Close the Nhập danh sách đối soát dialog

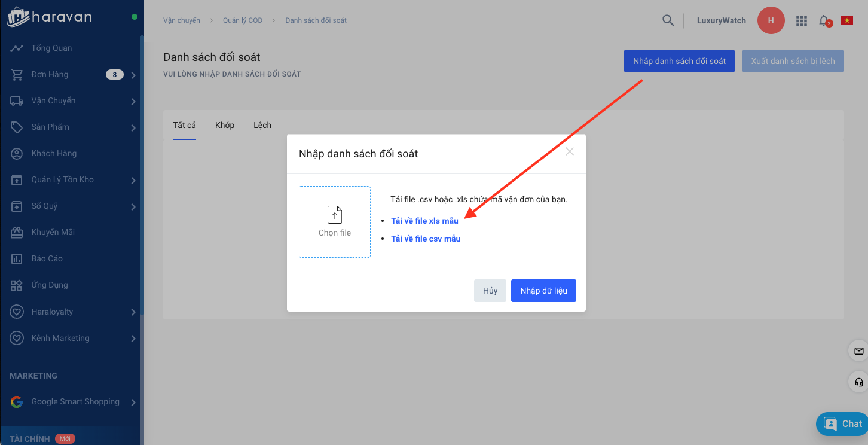coord(570,151)
